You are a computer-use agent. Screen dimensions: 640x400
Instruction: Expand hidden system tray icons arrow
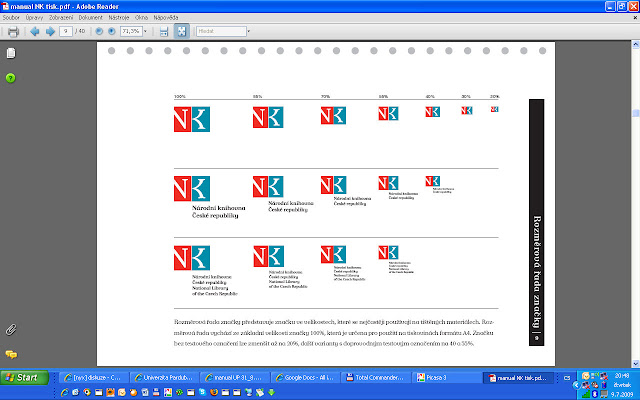(x=576, y=385)
